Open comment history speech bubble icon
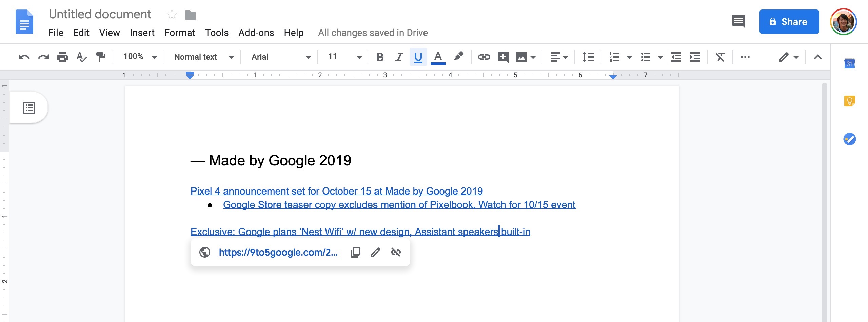868x322 pixels. pyautogui.click(x=738, y=22)
